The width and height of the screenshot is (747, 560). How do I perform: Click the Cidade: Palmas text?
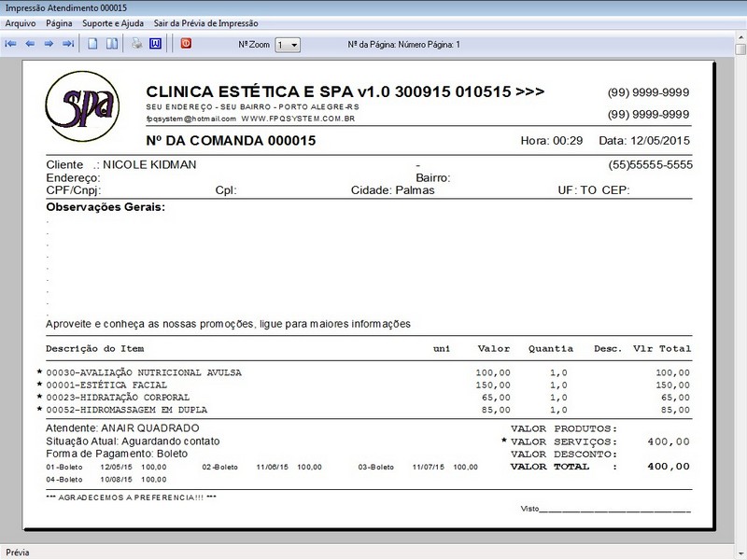[392, 190]
